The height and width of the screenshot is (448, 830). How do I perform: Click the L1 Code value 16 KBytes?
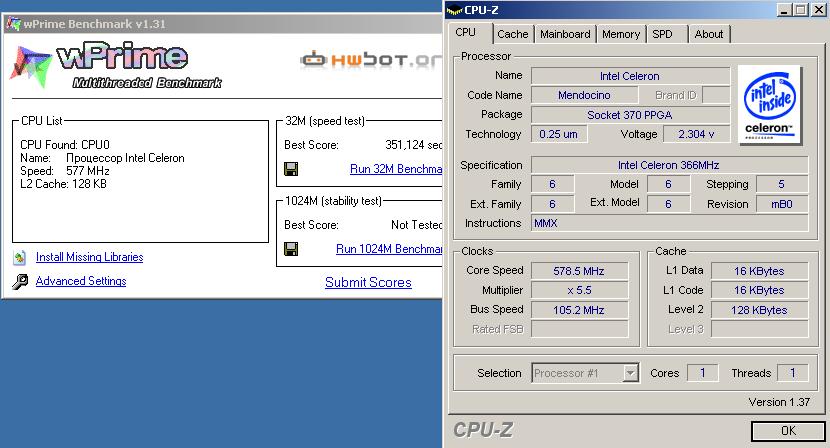[760, 290]
